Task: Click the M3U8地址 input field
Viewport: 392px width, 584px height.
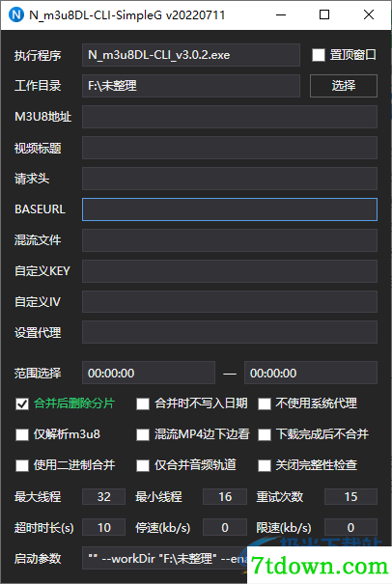Action: (230, 117)
